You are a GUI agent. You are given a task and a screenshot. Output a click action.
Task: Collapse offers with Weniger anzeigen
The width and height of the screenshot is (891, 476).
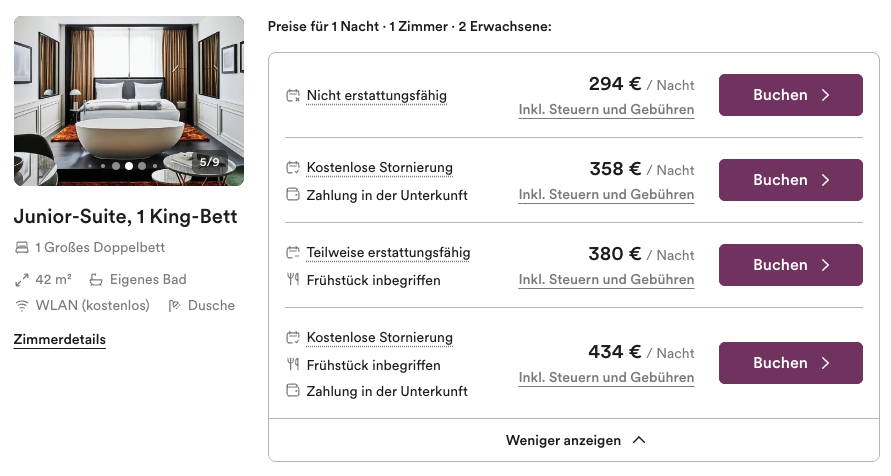click(x=563, y=440)
